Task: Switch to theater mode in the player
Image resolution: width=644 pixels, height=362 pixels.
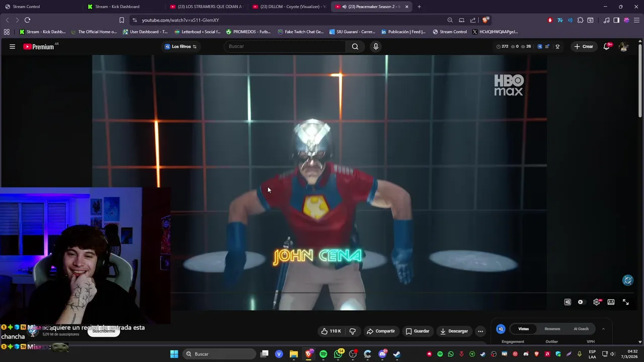Action: 611,302
